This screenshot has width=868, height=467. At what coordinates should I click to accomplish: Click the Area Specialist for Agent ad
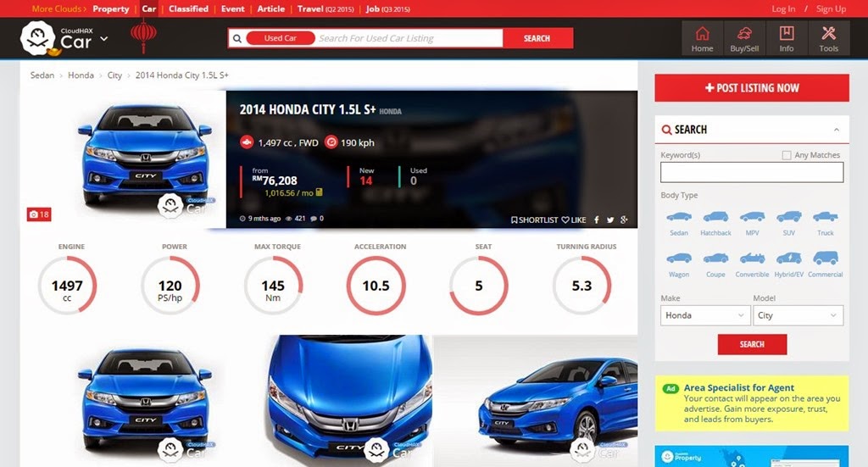point(752,403)
